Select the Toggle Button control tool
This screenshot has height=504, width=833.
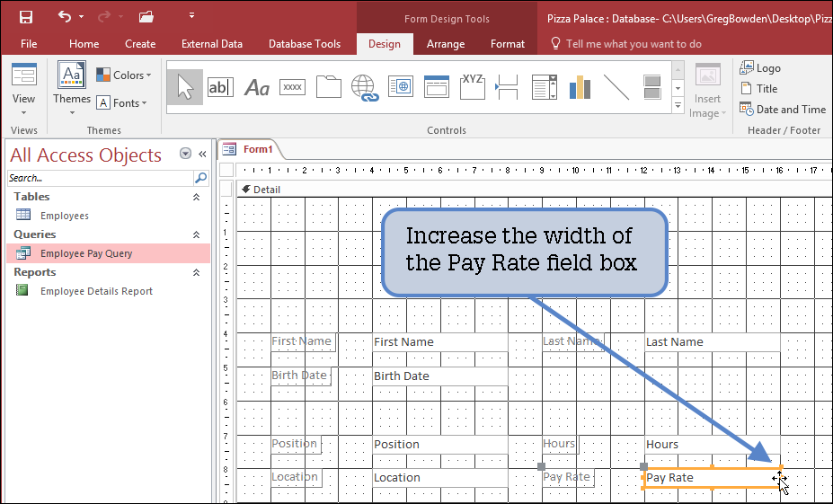(x=651, y=87)
